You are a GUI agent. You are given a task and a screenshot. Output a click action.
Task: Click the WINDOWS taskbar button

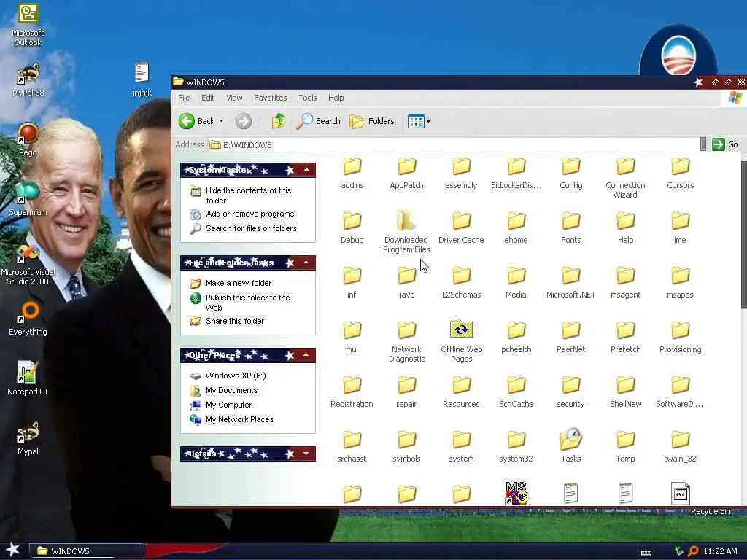pos(87,551)
